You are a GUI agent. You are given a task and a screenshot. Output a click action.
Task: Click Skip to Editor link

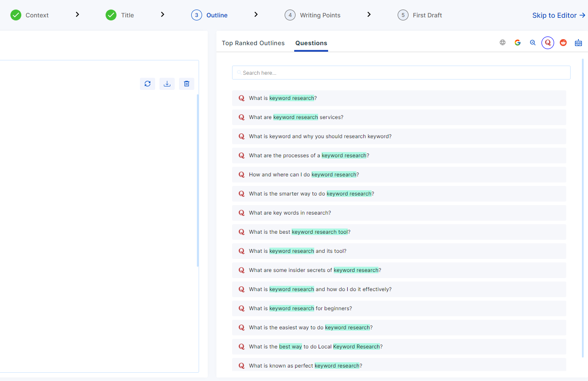click(x=558, y=15)
